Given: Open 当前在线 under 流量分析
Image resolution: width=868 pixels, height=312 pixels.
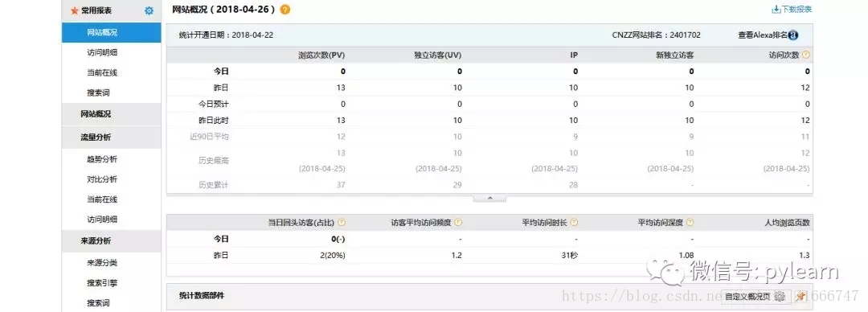Looking at the screenshot, I should pyautogui.click(x=102, y=199).
